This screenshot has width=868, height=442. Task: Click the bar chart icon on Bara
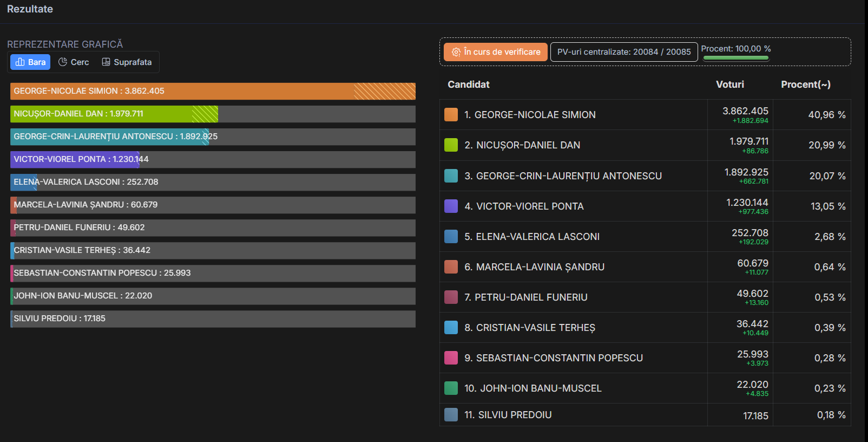point(20,62)
